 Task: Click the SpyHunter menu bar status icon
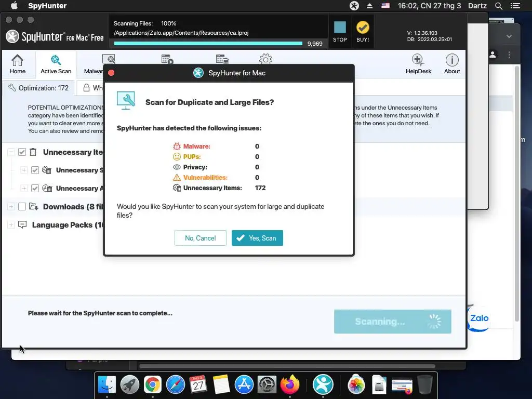click(354, 6)
